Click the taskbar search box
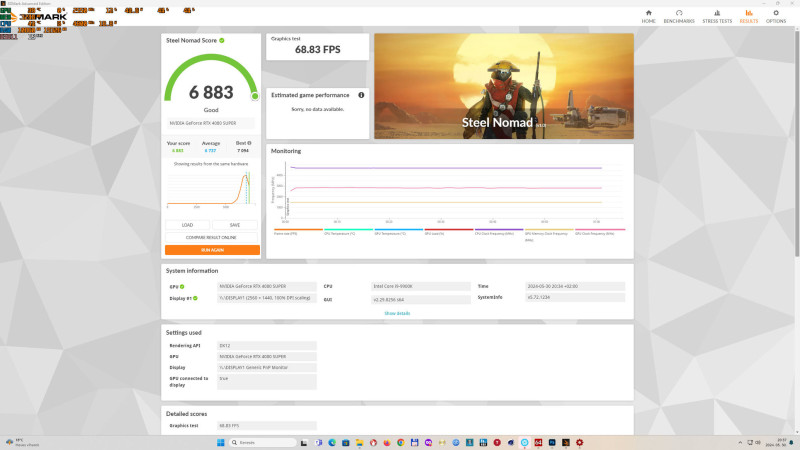 point(262,442)
